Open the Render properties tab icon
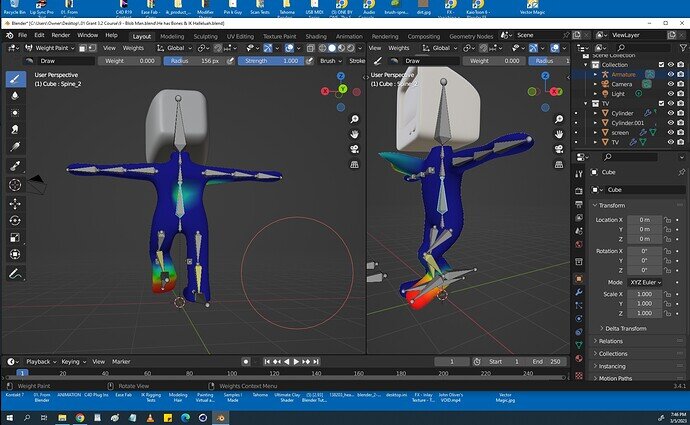 579,191
